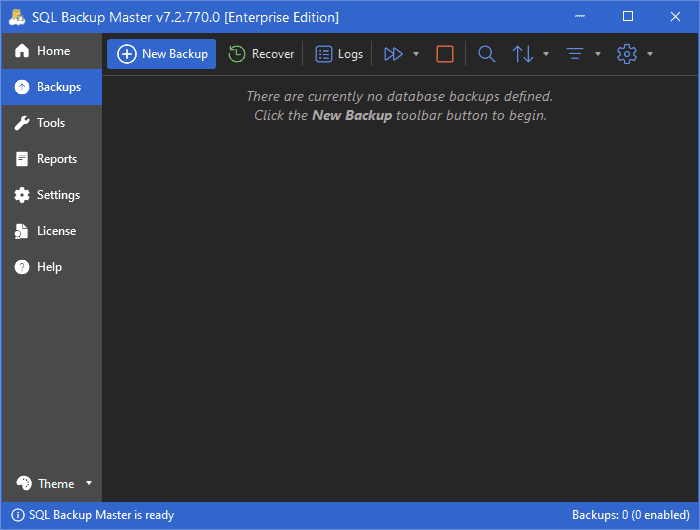Click the toolbar gear options icon
Viewport: 700px width, 530px height.
coord(627,54)
